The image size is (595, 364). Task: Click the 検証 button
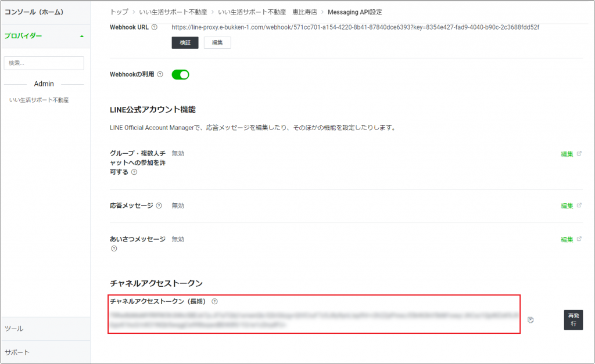[185, 42]
